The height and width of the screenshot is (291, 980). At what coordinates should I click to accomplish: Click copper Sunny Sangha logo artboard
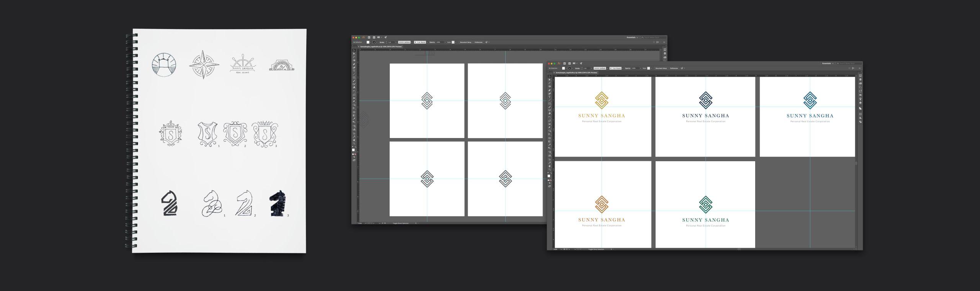603,204
